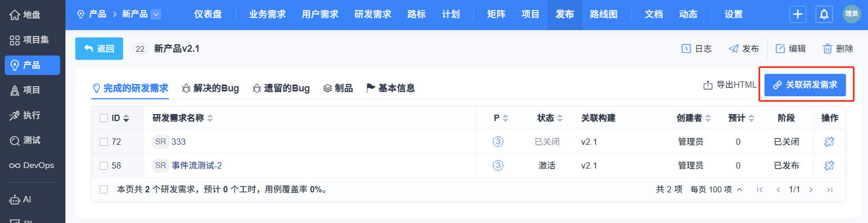This screenshot has height=223, width=868.
Task: Sort the table by the P priority column
Action: (x=501, y=118)
